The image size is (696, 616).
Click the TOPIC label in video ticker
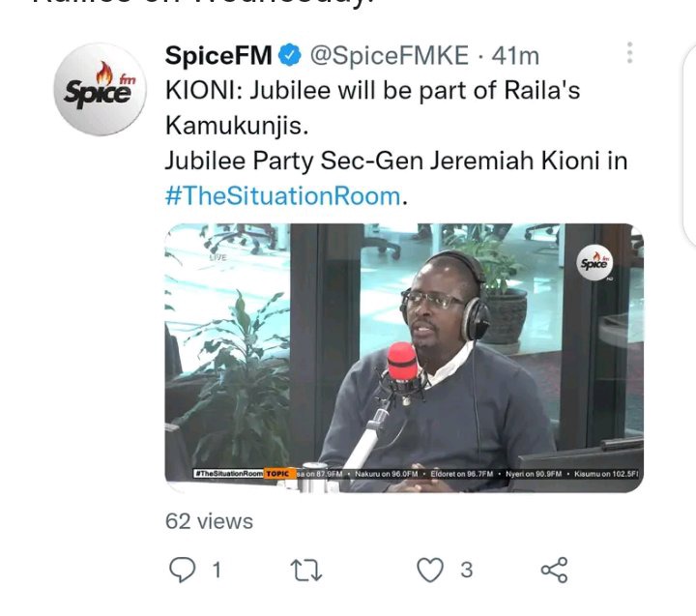coord(277,474)
